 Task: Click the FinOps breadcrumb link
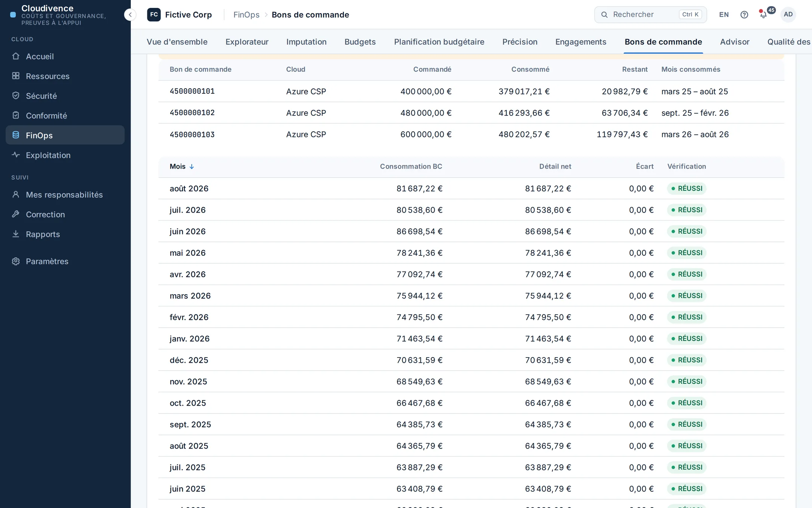(246, 15)
